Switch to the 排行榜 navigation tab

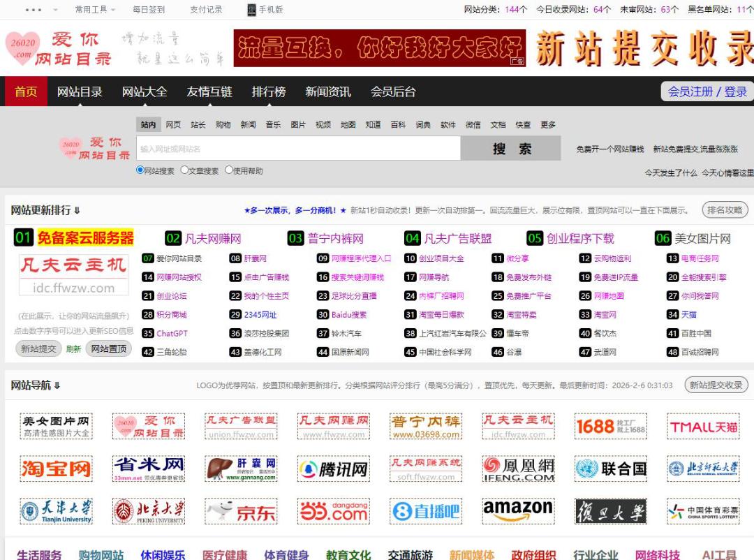click(x=269, y=91)
